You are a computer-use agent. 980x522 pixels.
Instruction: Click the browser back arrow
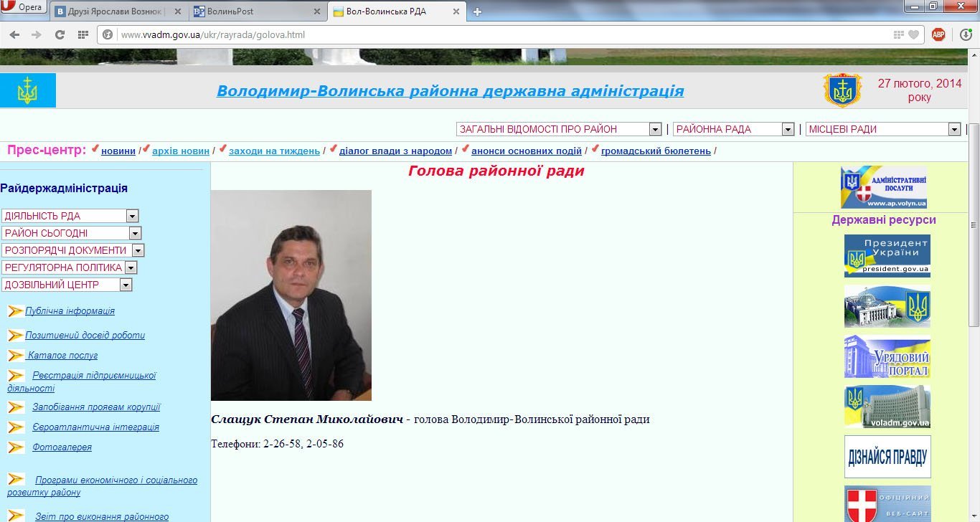point(14,34)
